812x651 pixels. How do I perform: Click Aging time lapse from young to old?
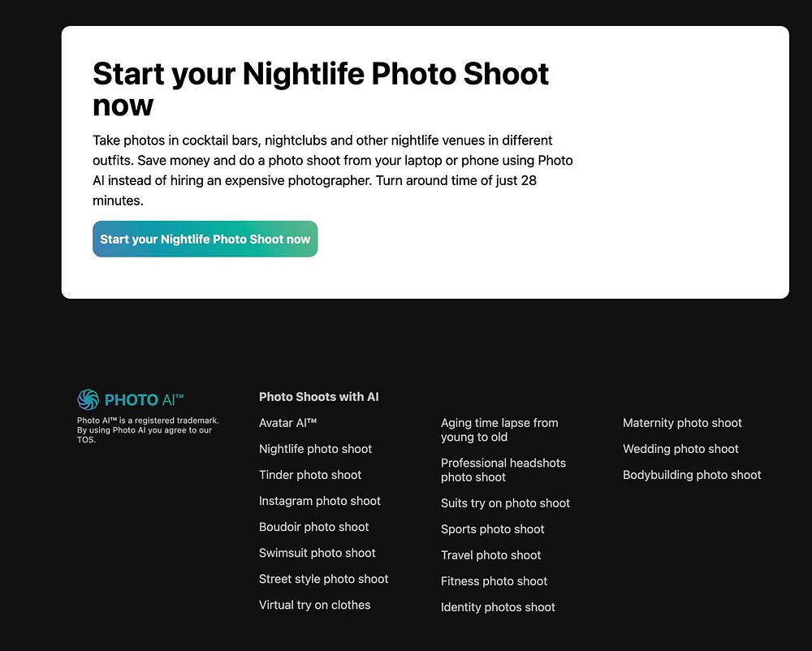[499, 430]
